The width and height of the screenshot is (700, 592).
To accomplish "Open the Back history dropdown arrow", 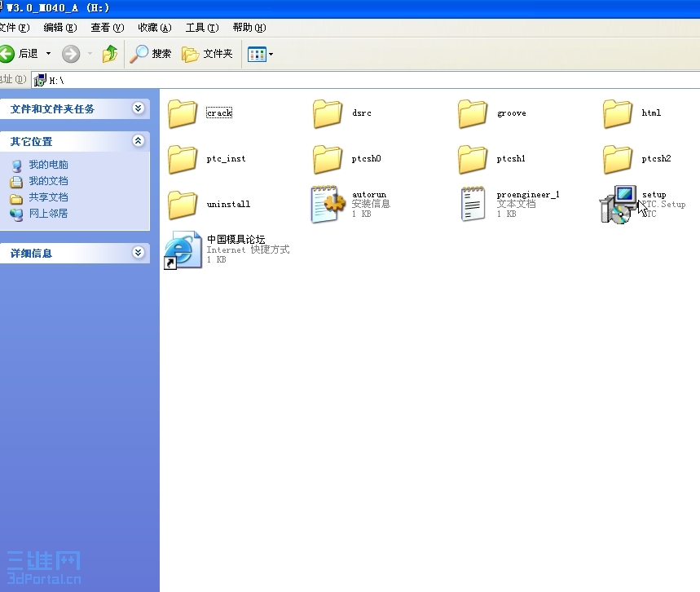I will pyautogui.click(x=48, y=54).
